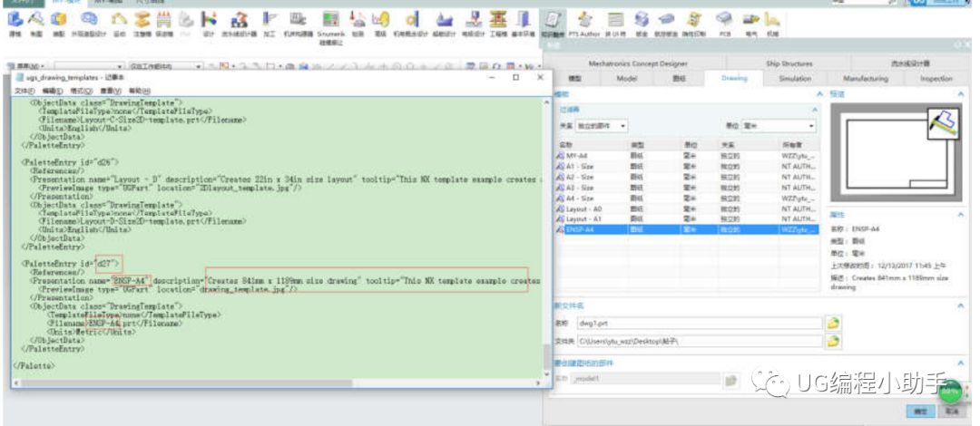This screenshot has width=980, height=426.
Task: Open the Ship Structures tab
Action: click(789, 63)
